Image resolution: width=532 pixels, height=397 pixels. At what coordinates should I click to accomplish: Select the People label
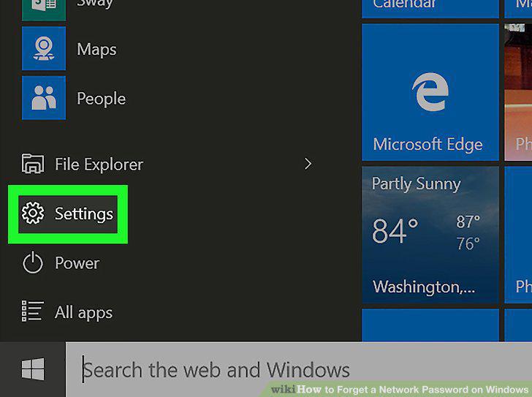[101, 99]
